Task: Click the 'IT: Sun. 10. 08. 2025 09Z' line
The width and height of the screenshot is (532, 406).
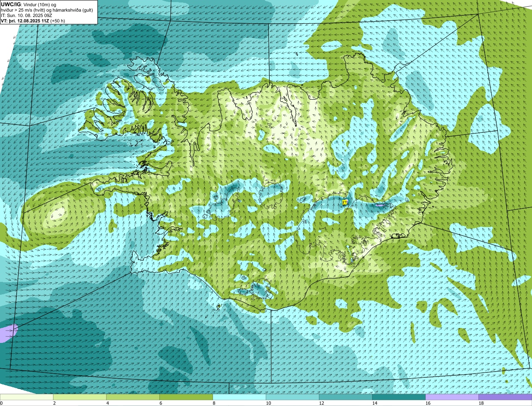Action: point(27,15)
